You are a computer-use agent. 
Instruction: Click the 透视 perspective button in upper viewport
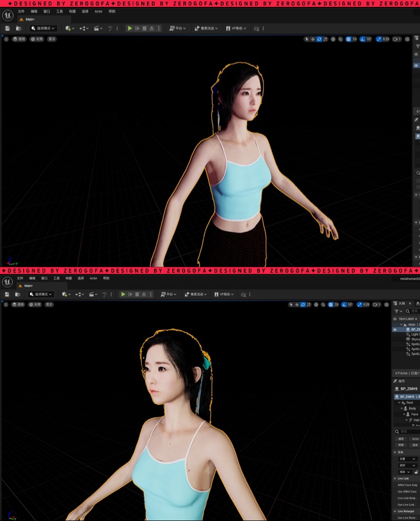[19, 39]
